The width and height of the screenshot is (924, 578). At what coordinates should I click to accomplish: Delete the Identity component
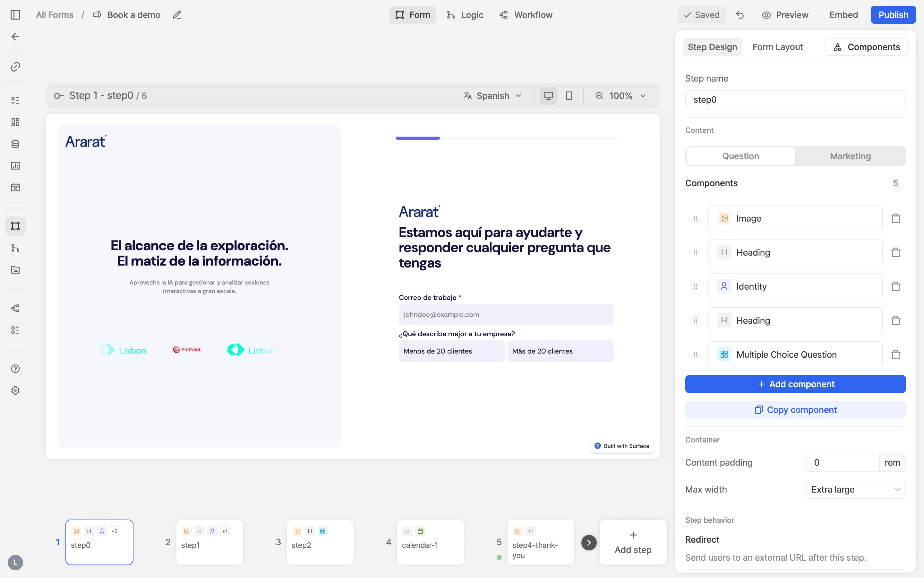click(896, 286)
